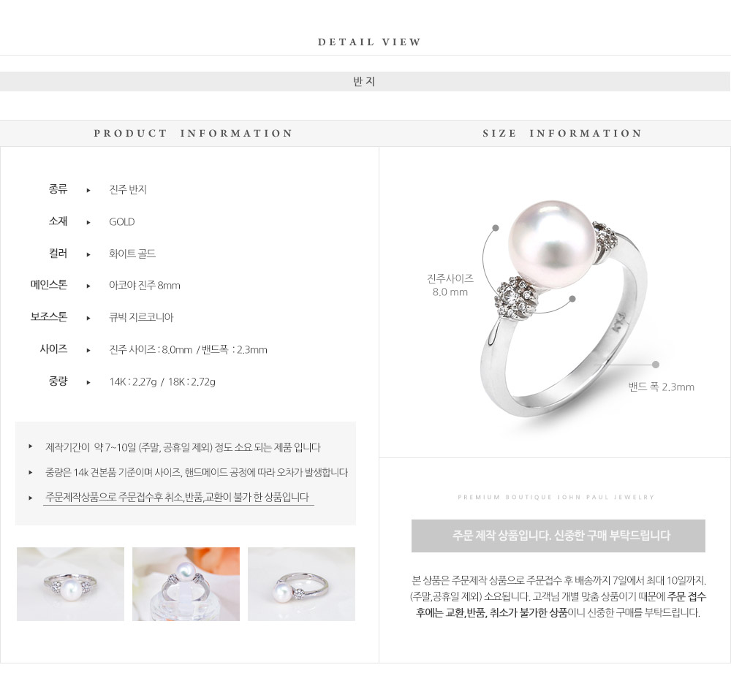The image size is (731, 700).
Task: Select the SIZE INFORMATION header
Action: click(x=562, y=133)
